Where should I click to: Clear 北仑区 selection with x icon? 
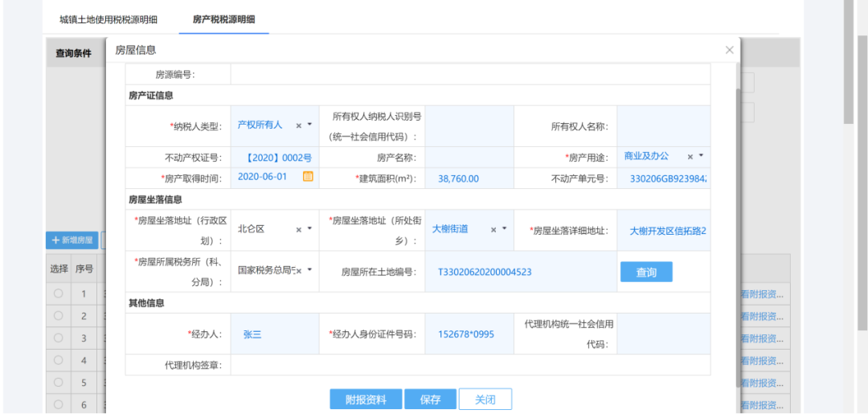coord(298,229)
